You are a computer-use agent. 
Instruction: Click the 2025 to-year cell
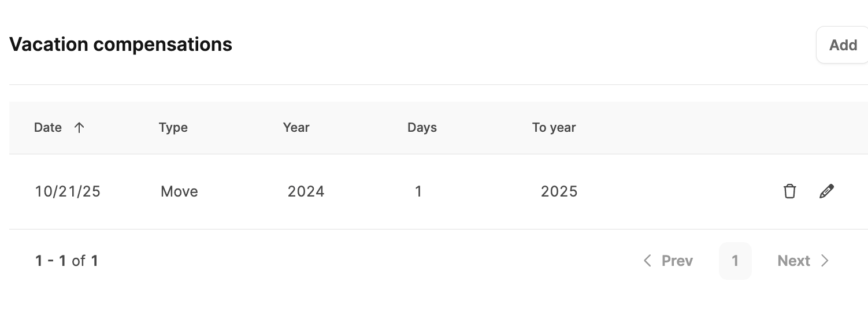point(559,191)
